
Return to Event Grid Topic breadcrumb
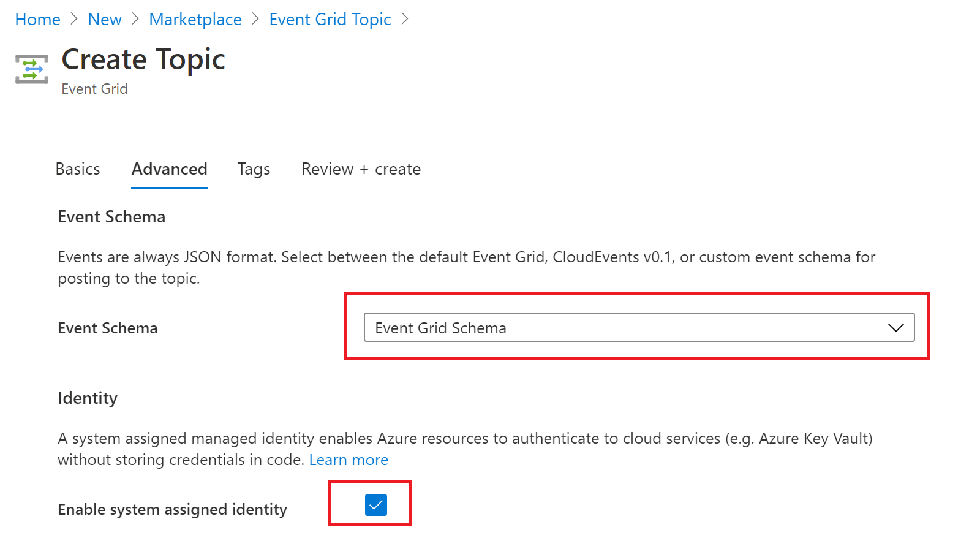[x=330, y=19]
